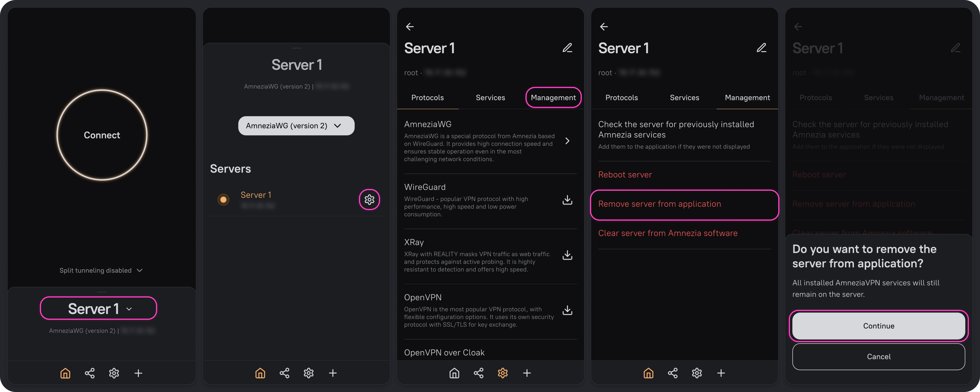Select the Server 1 radio button in Servers

tap(223, 200)
